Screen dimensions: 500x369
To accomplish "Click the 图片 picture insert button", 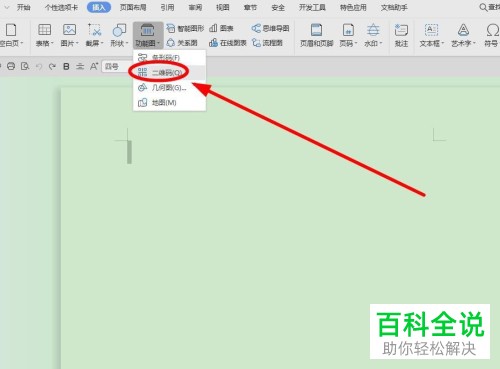I will tap(69, 35).
